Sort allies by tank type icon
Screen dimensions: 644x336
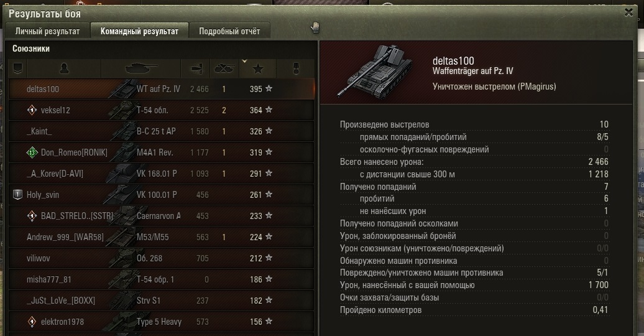[141, 68]
